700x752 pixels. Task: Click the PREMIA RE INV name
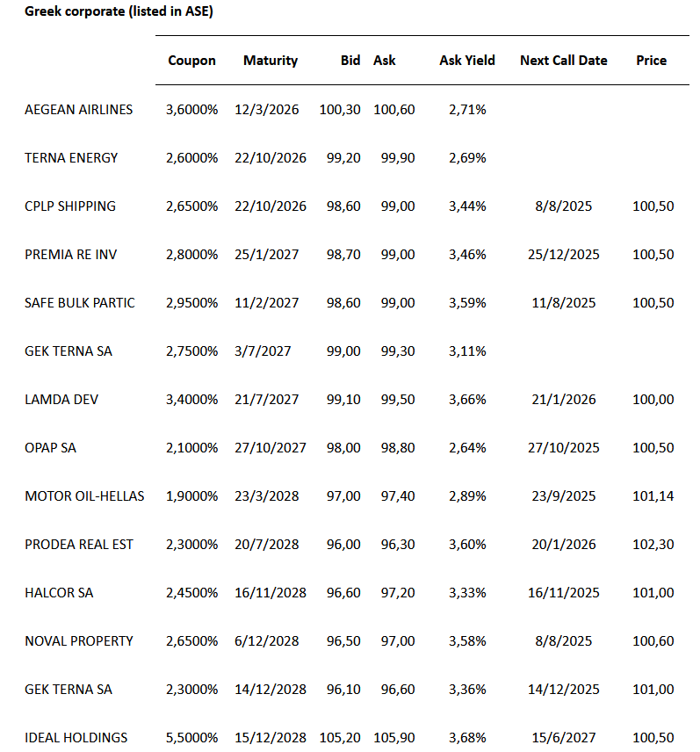(70, 255)
